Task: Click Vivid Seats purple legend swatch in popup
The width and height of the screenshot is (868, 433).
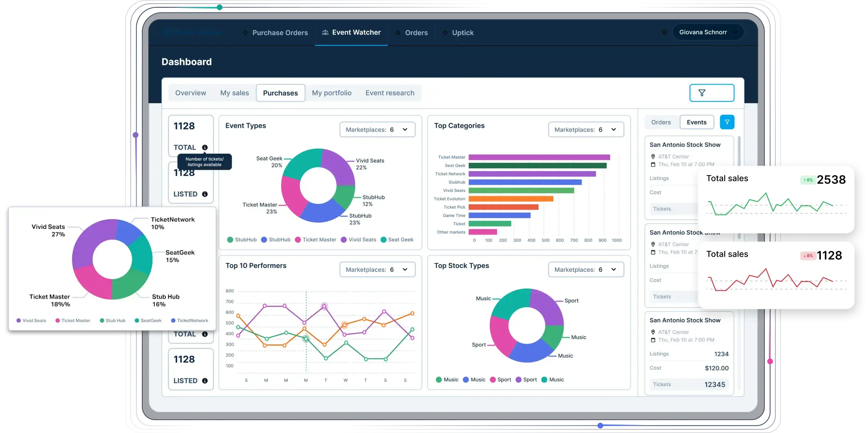Action: click(x=18, y=321)
